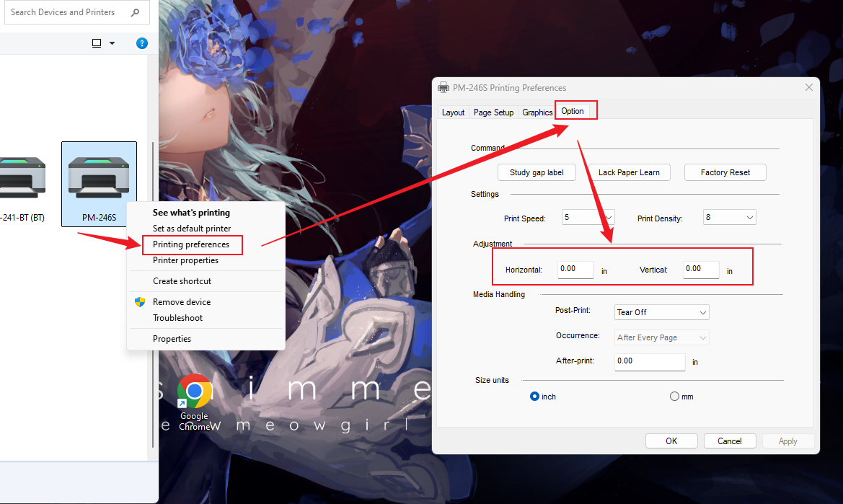The width and height of the screenshot is (843, 504).
Task: Click the Cancel button
Action: pos(730,441)
